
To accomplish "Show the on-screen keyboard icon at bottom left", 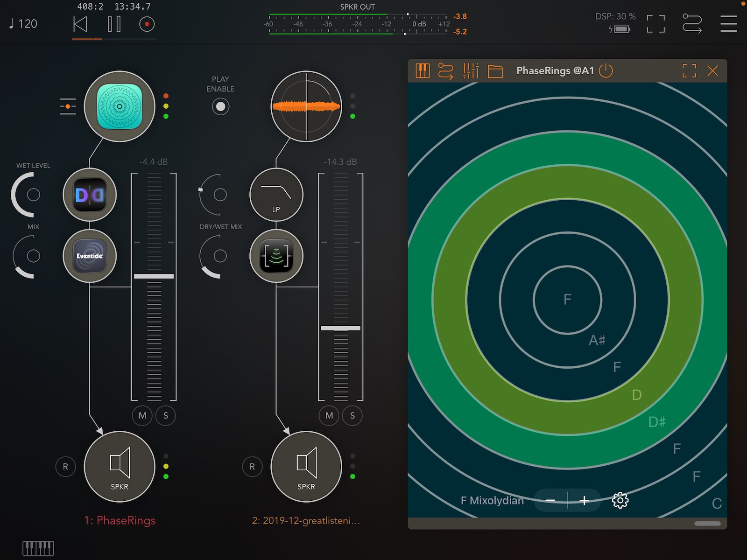I will click(x=38, y=548).
